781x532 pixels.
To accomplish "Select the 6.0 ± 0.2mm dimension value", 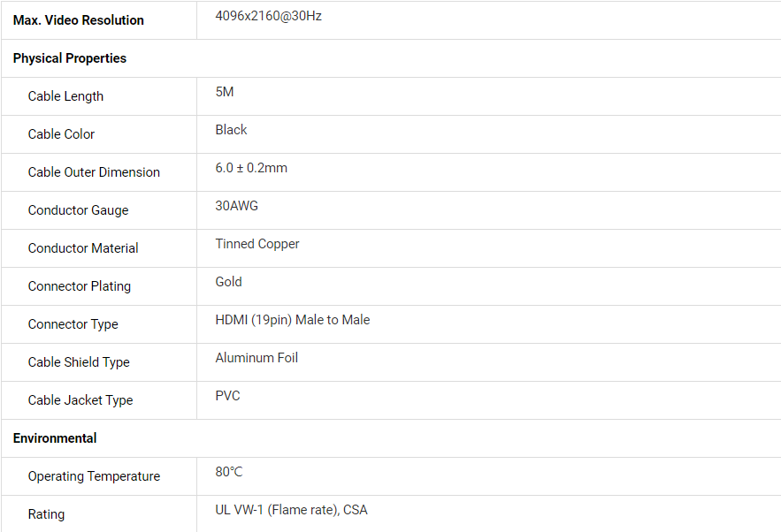I will coord(251,168).
